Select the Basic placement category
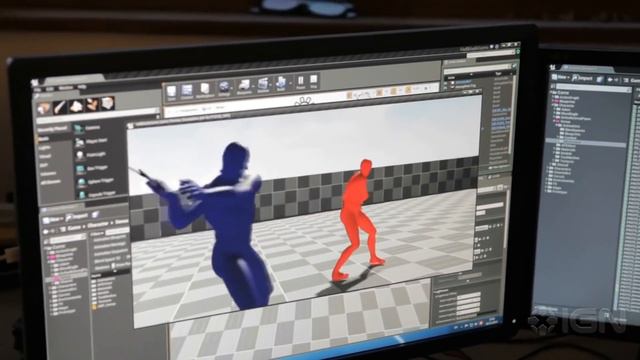The height and width of the screenshot is (360, 640). click(44, 139)
